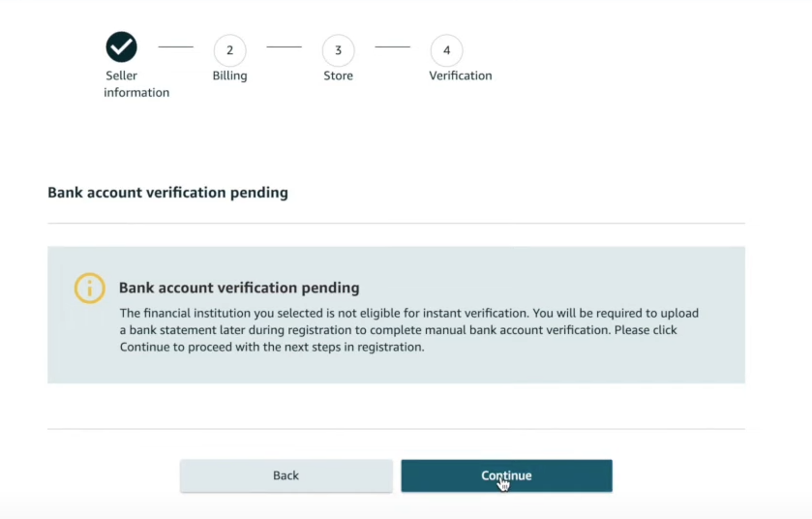Go to the Verification step label

[x=461, y=76]
